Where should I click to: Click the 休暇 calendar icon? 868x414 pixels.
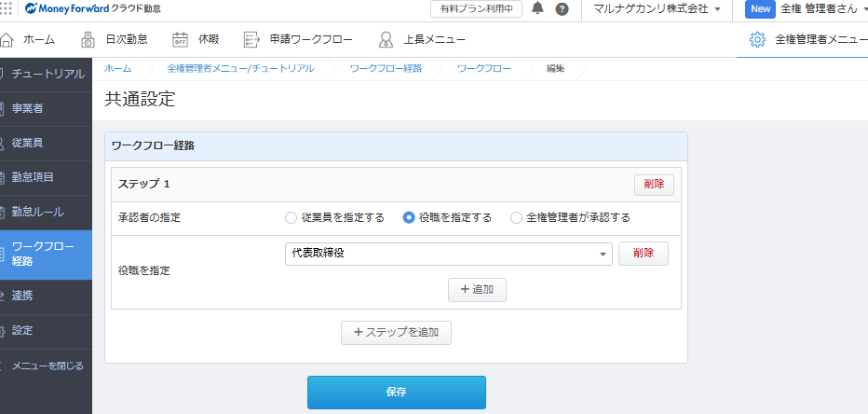point(181,39)
